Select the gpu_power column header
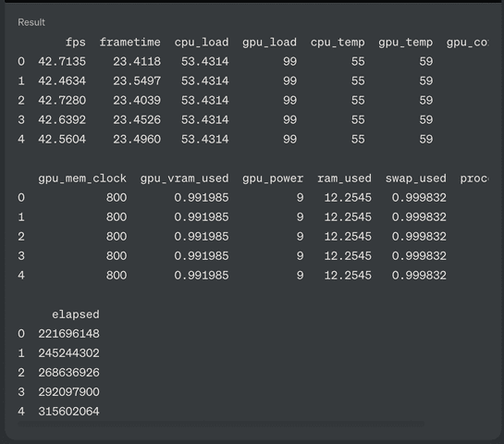 pos(273,179)
